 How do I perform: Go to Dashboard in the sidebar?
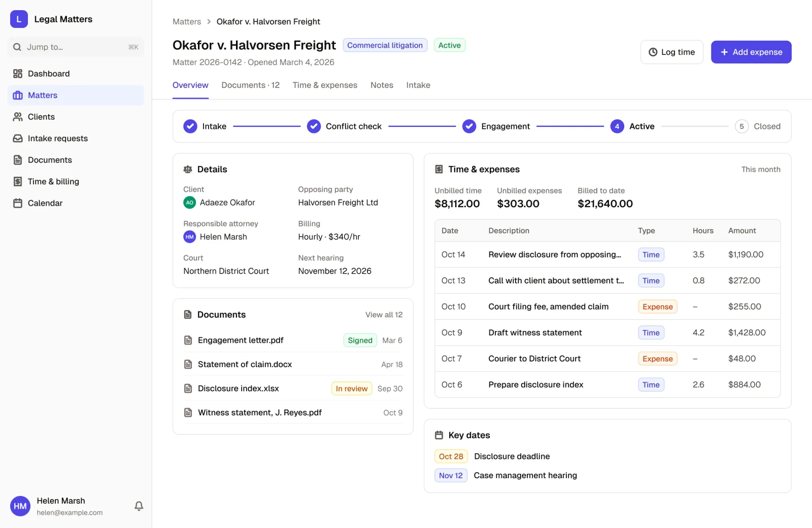(76, 74)
